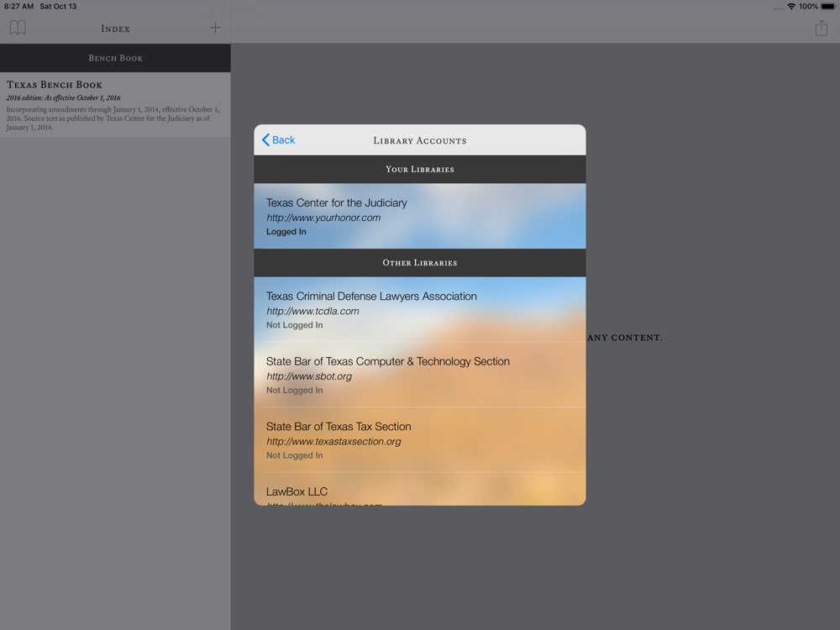Image resolution: width=840 pixels, height=630 pixels.
Task: Click the http://www.sbot.org URL
Action: pyautogui.click(x=309, y=376)
